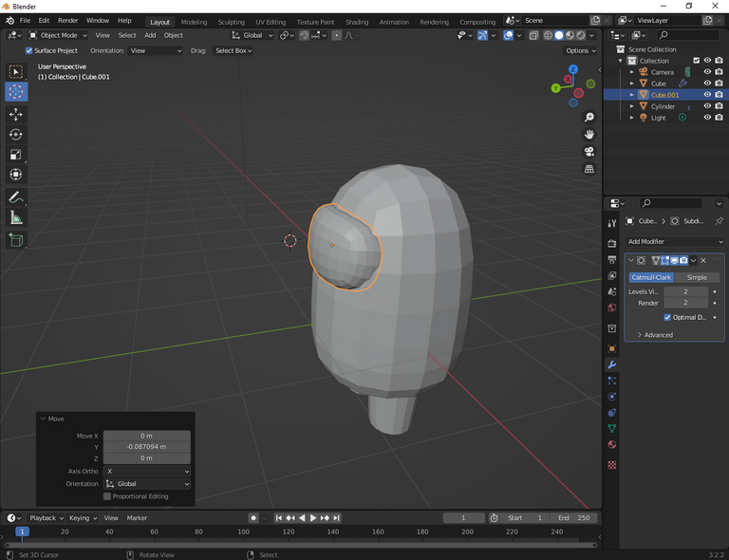
Task: Select the Annotate tool
Action: pos(16,197)
